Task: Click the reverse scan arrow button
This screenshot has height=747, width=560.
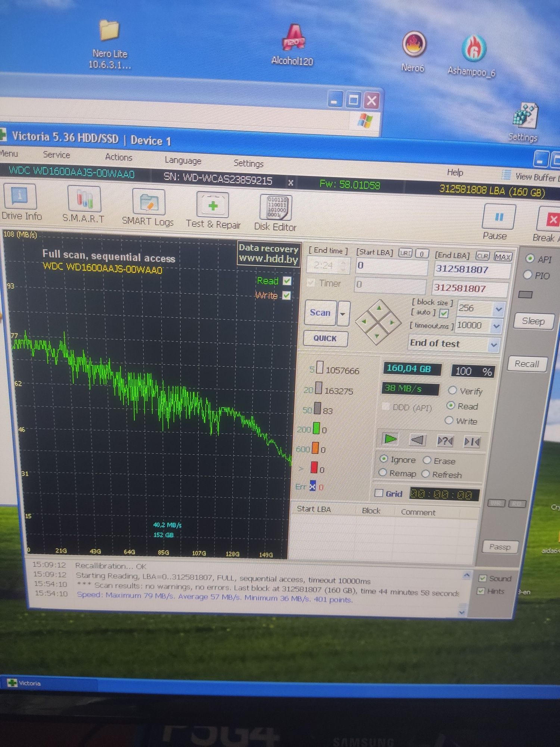Action: pyautogui.click(x=417, y=440)
